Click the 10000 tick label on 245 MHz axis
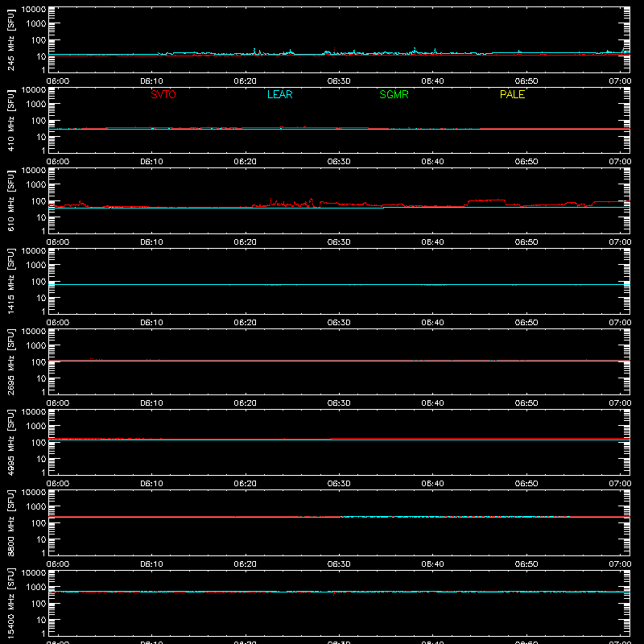 [x=34, y=10]
